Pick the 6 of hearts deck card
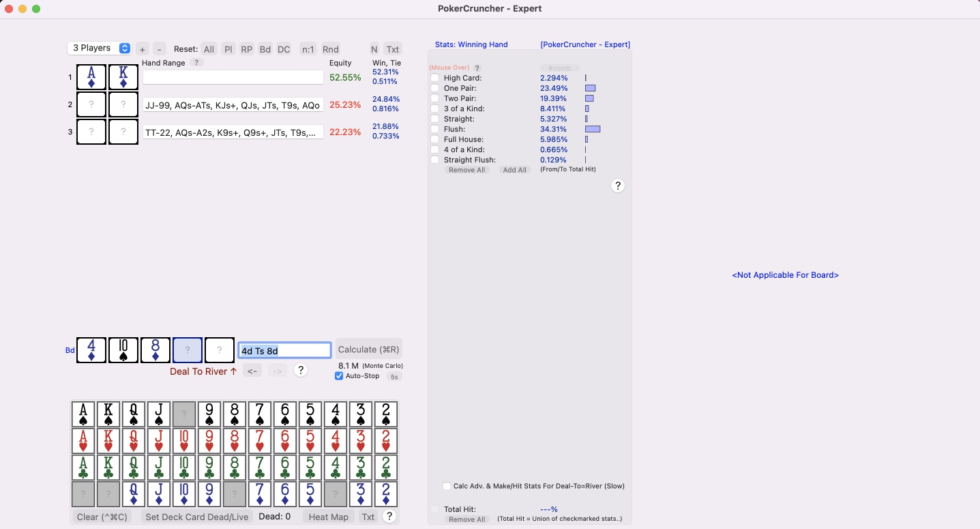Viewport: 980px width, 529px height. pos(285,441)
